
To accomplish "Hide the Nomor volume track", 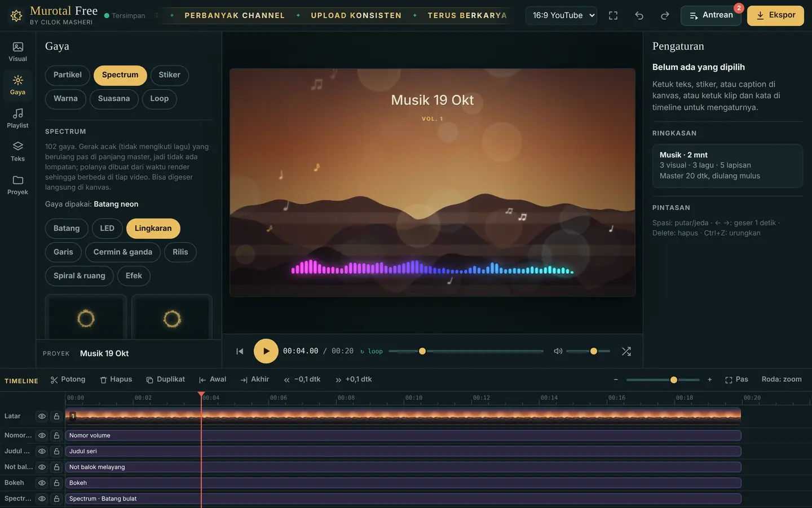I will (42, 436).
